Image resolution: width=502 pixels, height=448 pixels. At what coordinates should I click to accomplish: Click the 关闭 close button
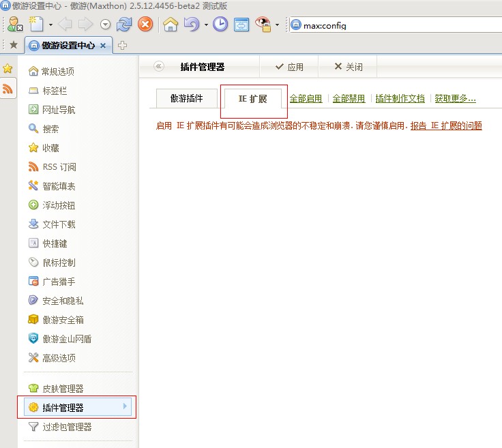tap(348, 67)
